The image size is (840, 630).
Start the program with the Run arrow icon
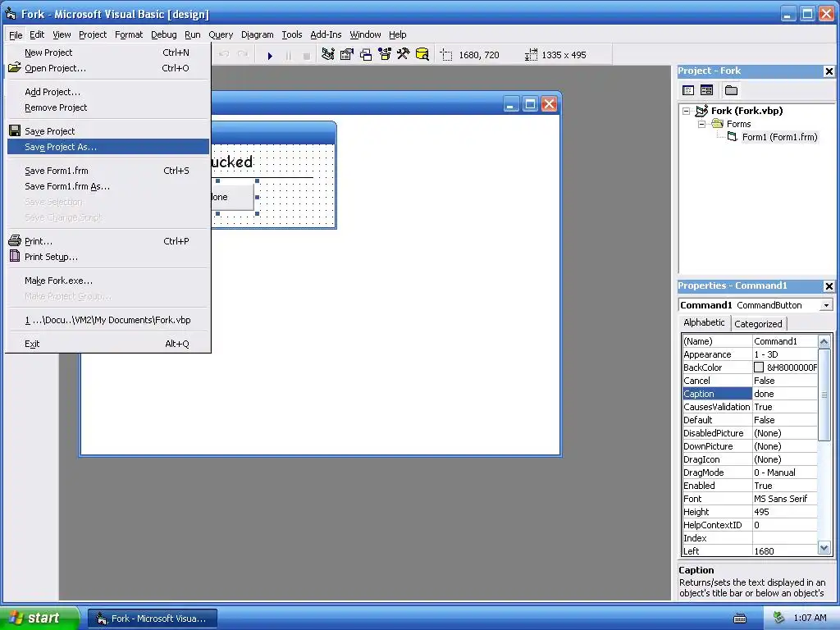click(x=270, y=55)
